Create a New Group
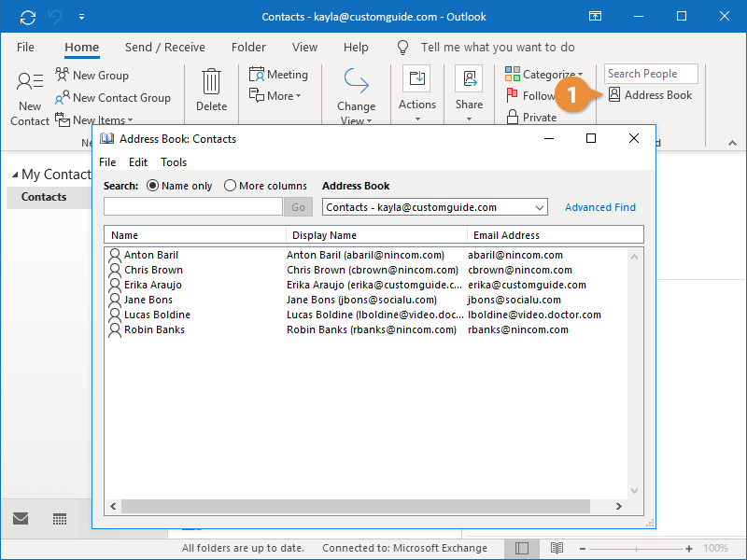 point(92,76)
